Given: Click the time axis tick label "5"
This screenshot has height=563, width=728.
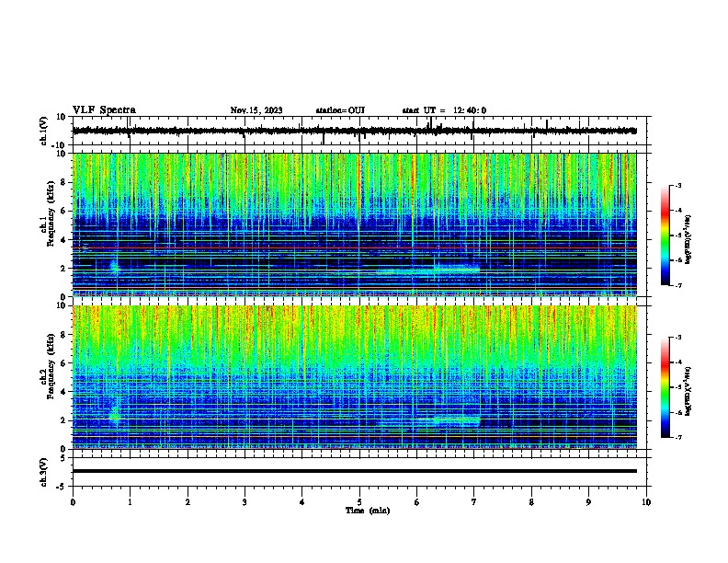Looking at the screenshot, I should (359, 502).
